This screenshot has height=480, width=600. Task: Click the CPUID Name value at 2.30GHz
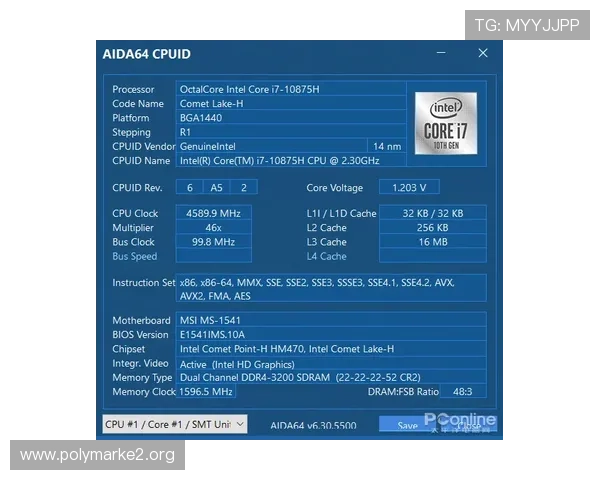point(291,160)
